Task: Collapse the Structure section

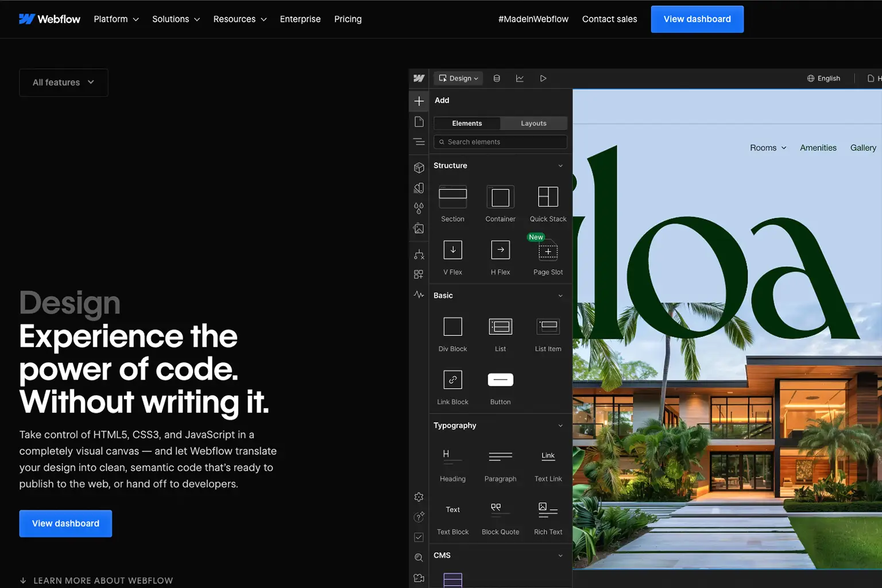Action: tap(560, 166)
